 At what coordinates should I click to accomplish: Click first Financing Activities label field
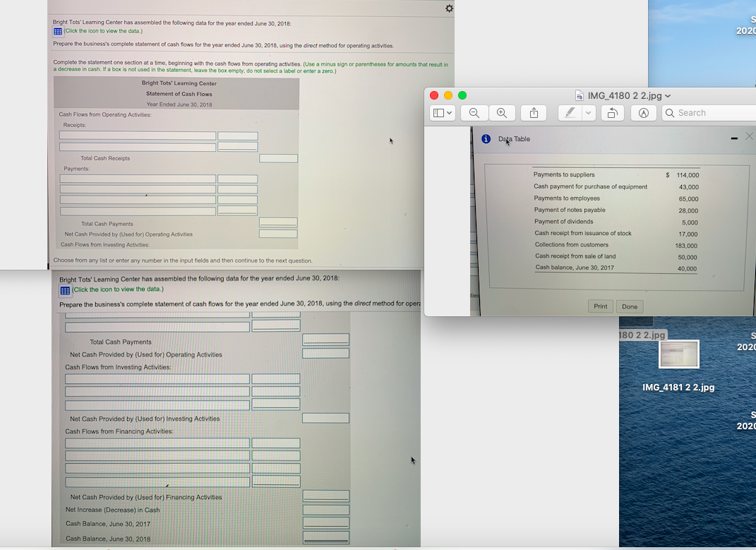pos(157,443)
